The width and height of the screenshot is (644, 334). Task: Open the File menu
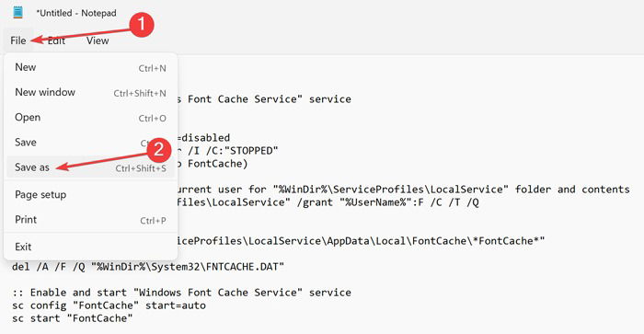[x=18, y=40]
